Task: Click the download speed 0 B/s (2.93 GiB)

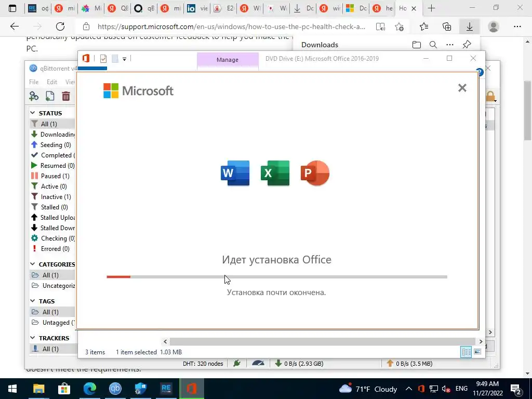Action: point(299,364)
